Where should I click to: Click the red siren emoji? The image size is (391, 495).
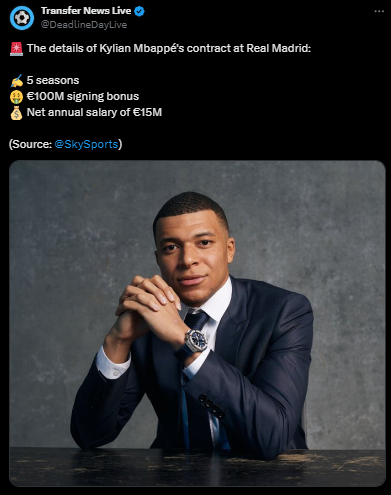(16, 49)
